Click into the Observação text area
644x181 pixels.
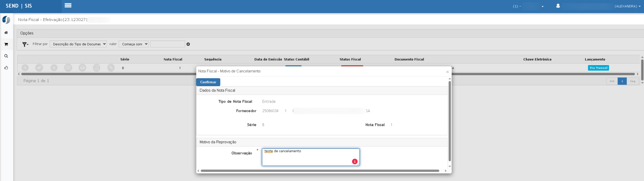[307, 157]
